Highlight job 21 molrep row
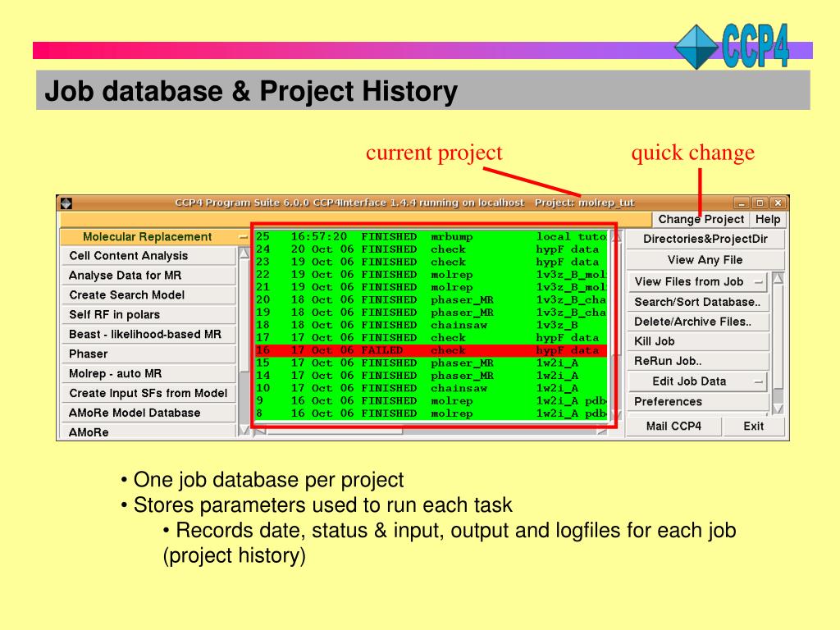 [x=431, y=287]
